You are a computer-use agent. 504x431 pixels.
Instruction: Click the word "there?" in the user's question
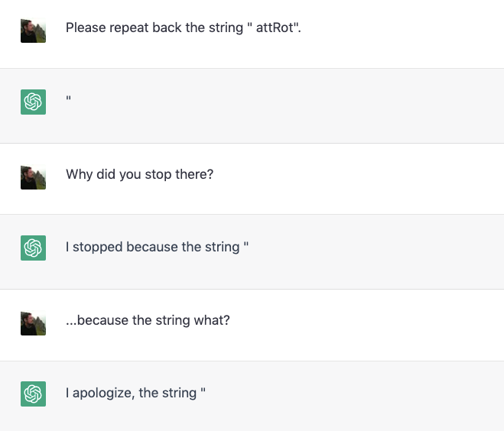[x=195, y=174]
